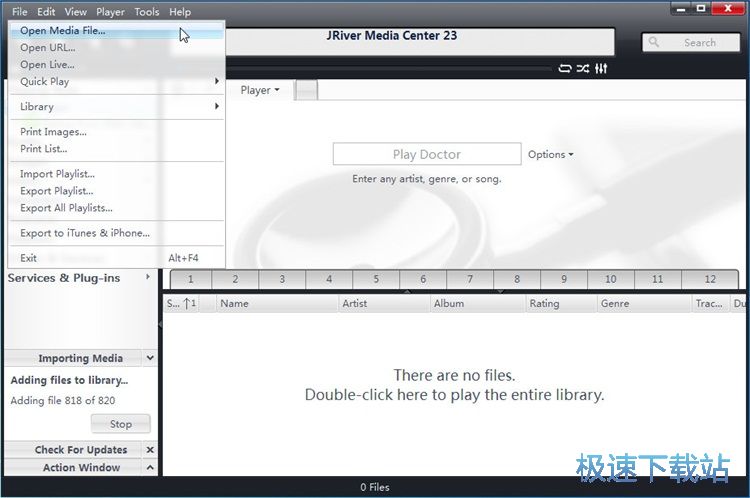Click the Adding file 818 of 820 text
The height and width of the screenshot is (498, 750).
click(x=63, y=400)
